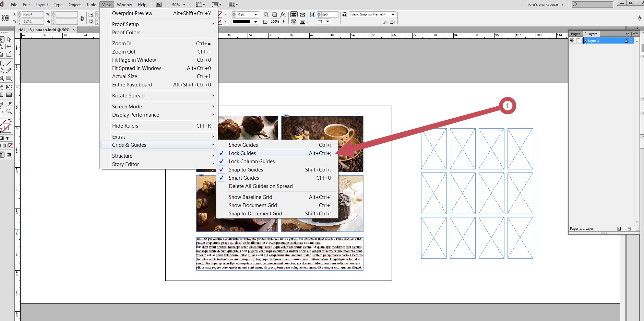This screenshot has width=644, height=321.
Task: Open the Window menu
Action: click(x=124, y=4)
